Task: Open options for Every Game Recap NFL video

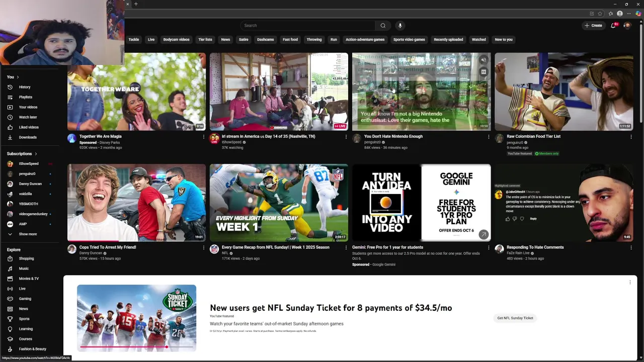Action: pyautogui.click(x=346, y=247)
